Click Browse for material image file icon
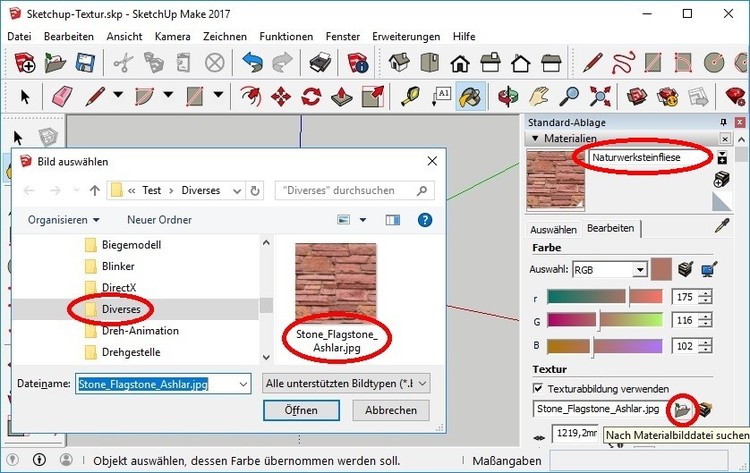 [x=682, y=409]
